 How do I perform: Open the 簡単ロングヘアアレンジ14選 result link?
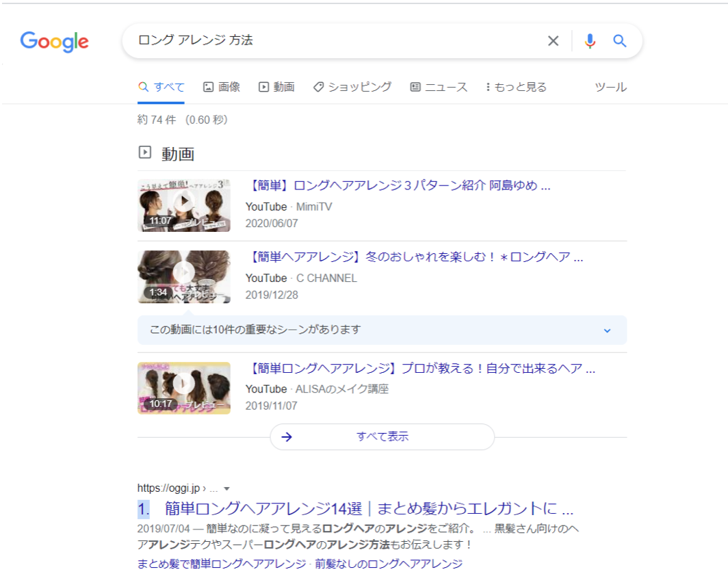(x=369, y=509)
